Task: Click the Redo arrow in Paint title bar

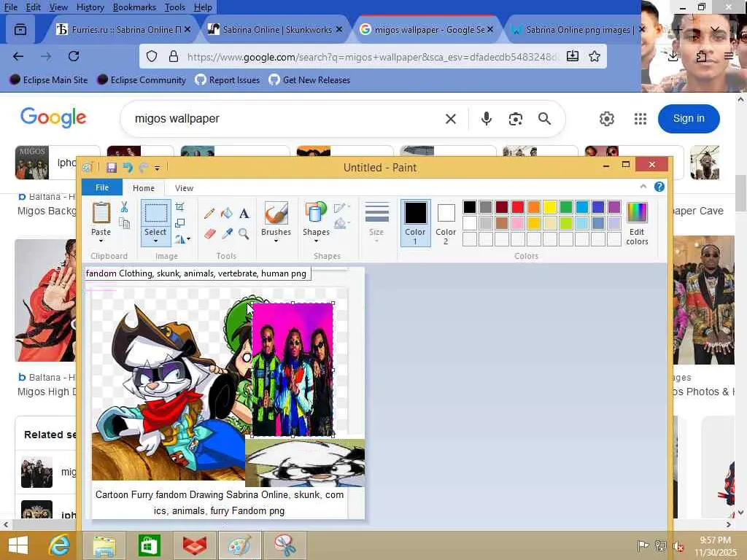Action: (x=144, y=168)
